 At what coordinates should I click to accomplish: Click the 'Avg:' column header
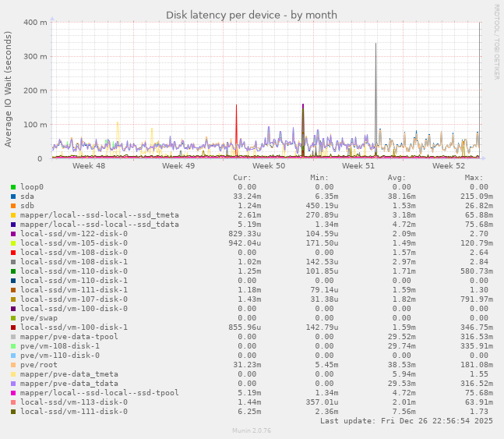pos(397,178)
